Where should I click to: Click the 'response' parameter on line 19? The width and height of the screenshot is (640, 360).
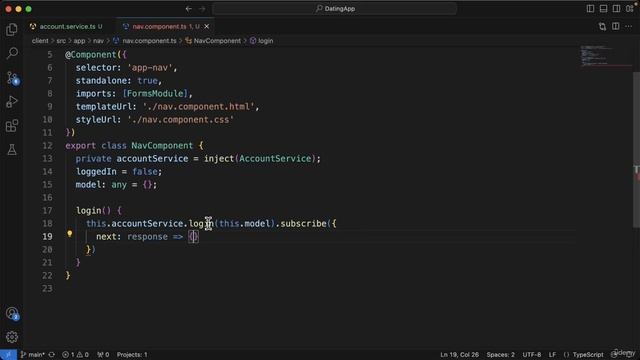coord(147,237)
